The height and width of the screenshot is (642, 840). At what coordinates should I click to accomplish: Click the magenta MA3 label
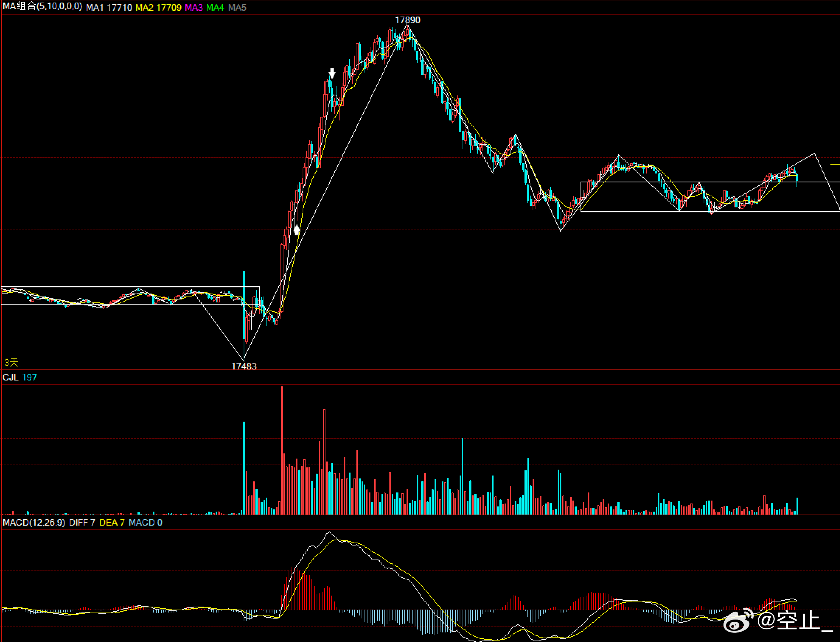coord(194,7)
